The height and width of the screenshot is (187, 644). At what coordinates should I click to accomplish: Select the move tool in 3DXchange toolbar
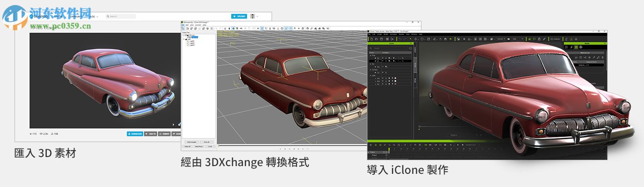233,28
